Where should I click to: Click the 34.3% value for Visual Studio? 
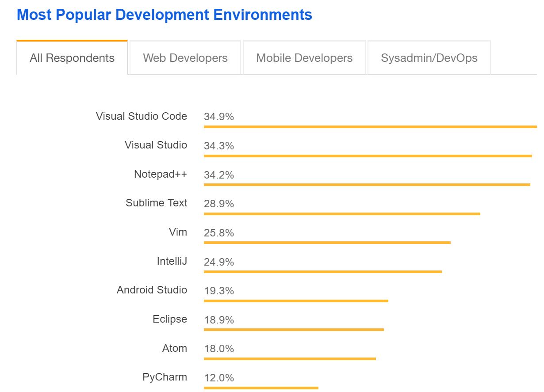(x=219, y=146)
